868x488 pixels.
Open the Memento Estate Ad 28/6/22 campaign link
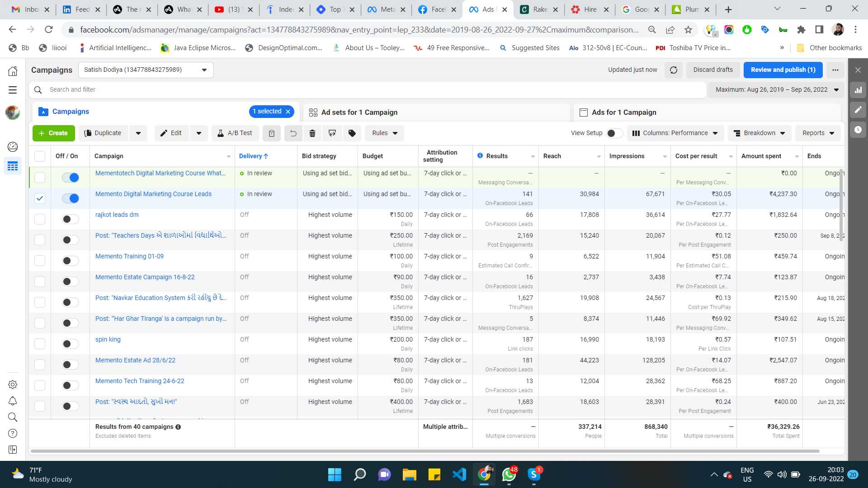pyautogui.click(x=135, y=360)
